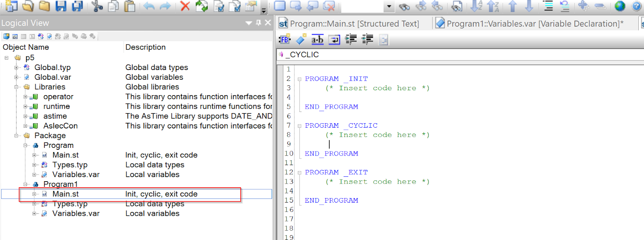This screenshot has height=240, width=644.
Task: Expand the operator library node
Action: (25, 97)
